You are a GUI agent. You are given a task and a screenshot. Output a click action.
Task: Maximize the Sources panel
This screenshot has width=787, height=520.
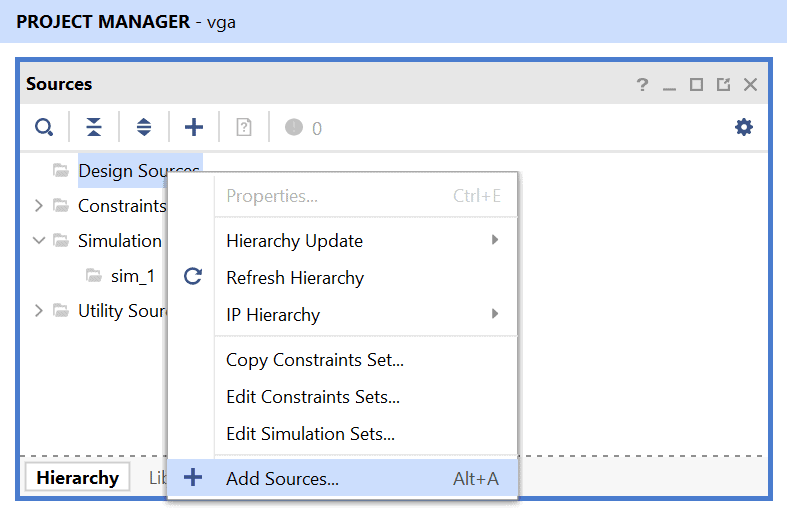coord(697,85)
